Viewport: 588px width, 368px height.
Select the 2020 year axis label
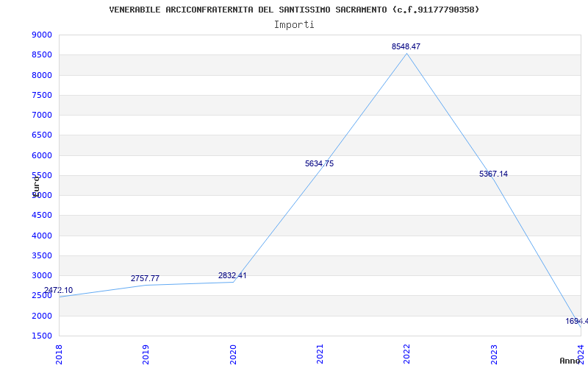233,354
